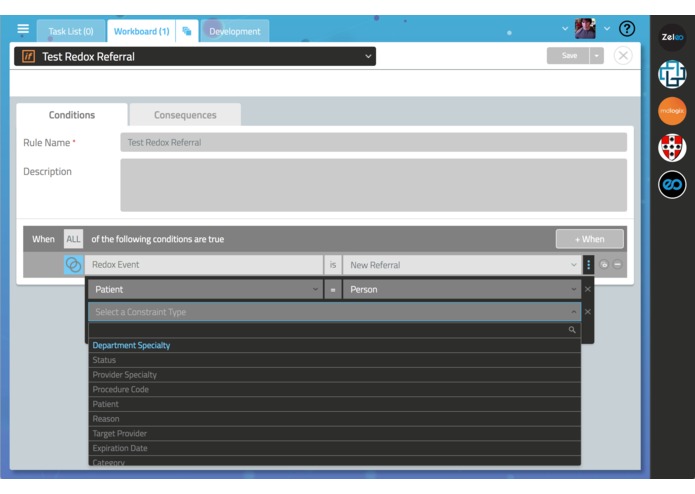This screenshot has height=494, width=695.
Task: Open the Save options dropdown arrow
Action: [597, 56]
